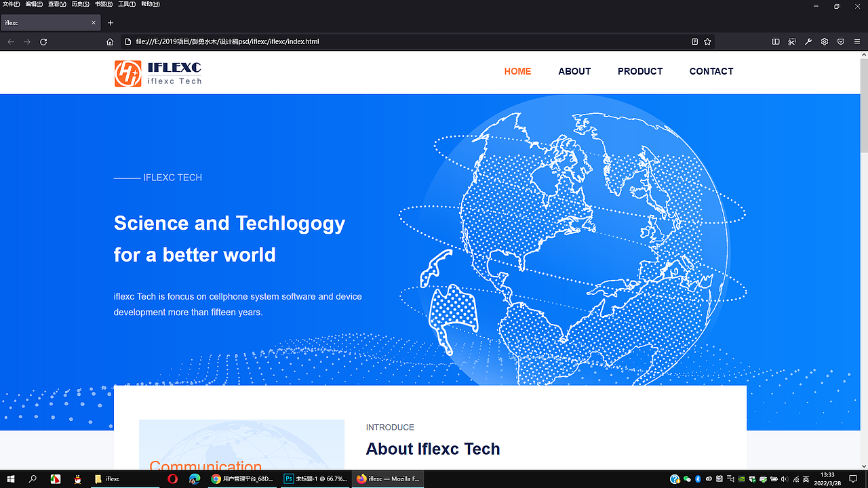Take a screenshot with the scissors tool
Viewport: 868px width, 488px height.
click(792, 42)
